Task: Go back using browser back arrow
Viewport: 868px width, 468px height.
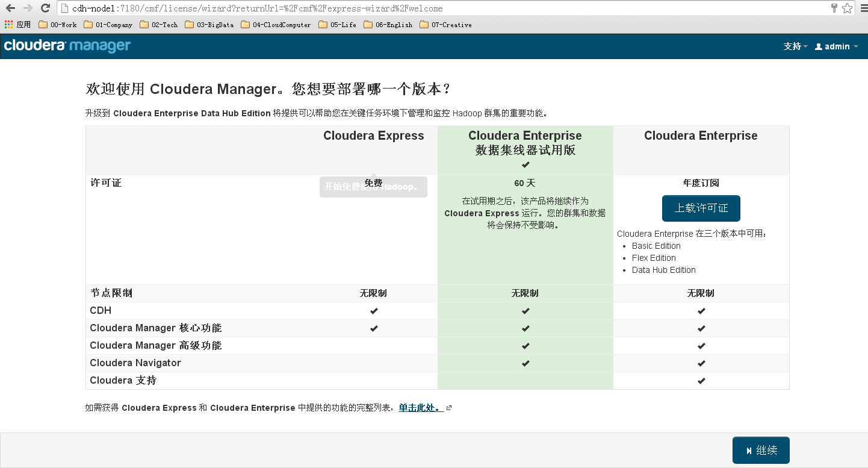Action: [10, 8]
